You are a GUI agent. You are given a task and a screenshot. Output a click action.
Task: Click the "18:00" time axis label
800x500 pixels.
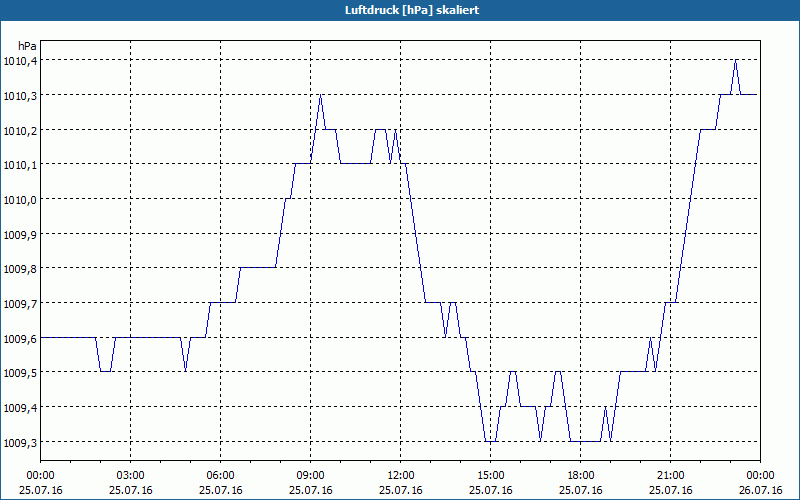pos(581,476)
